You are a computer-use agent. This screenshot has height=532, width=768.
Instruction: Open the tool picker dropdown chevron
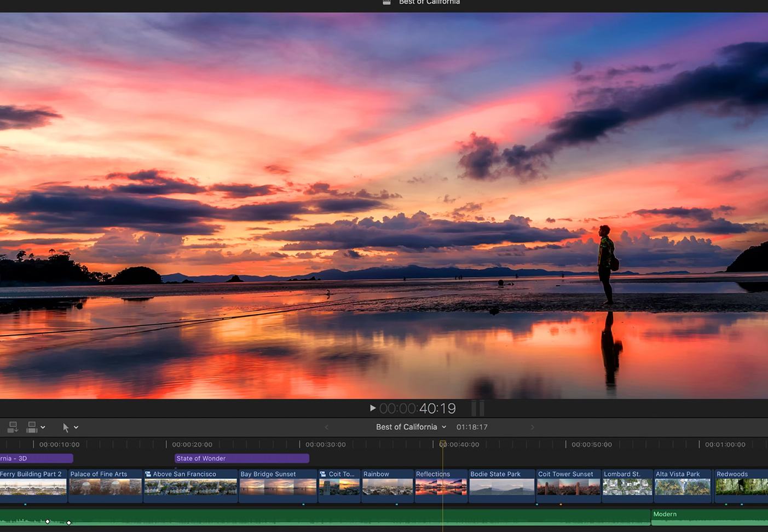pos(76,427)
